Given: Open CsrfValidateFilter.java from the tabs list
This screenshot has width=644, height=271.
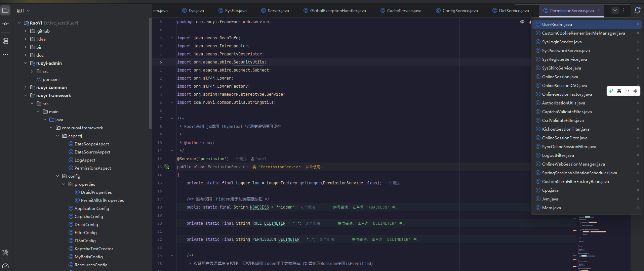Looking at the screenshot, I should (587, 120).
